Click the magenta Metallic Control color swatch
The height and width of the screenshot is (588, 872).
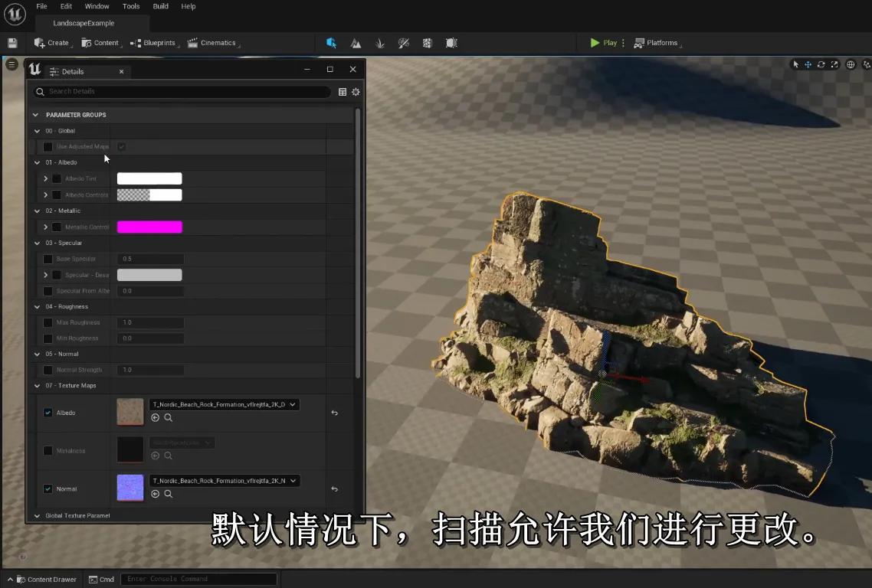149,227
